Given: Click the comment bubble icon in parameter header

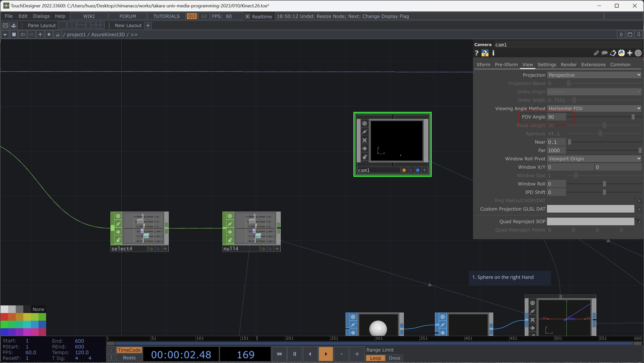Looking at the screenshot, I should click(604, 53).
